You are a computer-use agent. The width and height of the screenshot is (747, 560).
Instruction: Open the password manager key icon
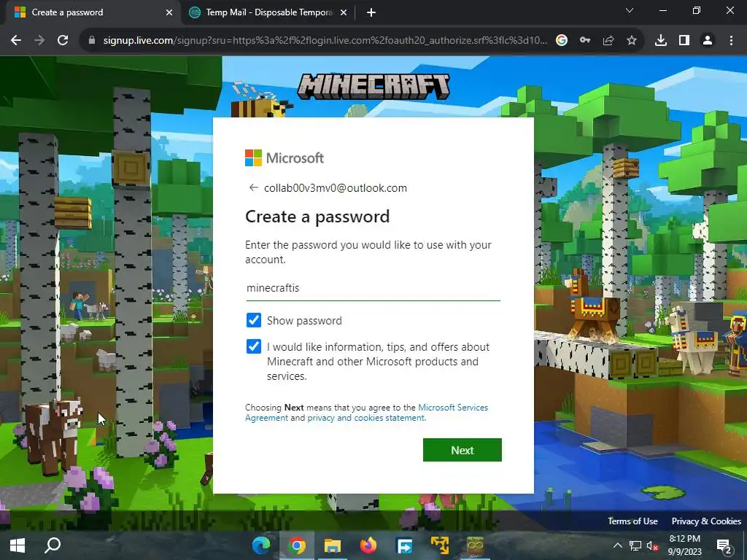tap(585, 41)
